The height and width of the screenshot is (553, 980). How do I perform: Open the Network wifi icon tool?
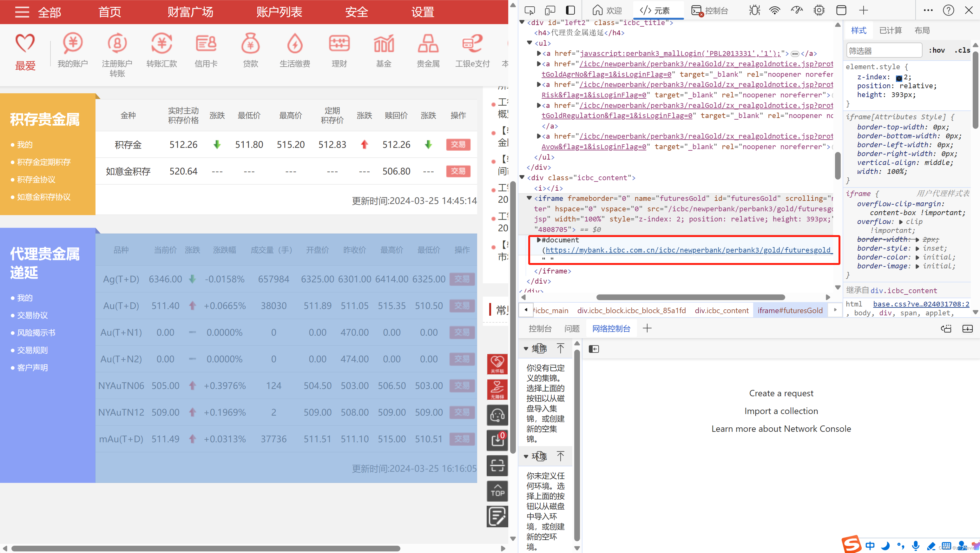coord(774,10)
